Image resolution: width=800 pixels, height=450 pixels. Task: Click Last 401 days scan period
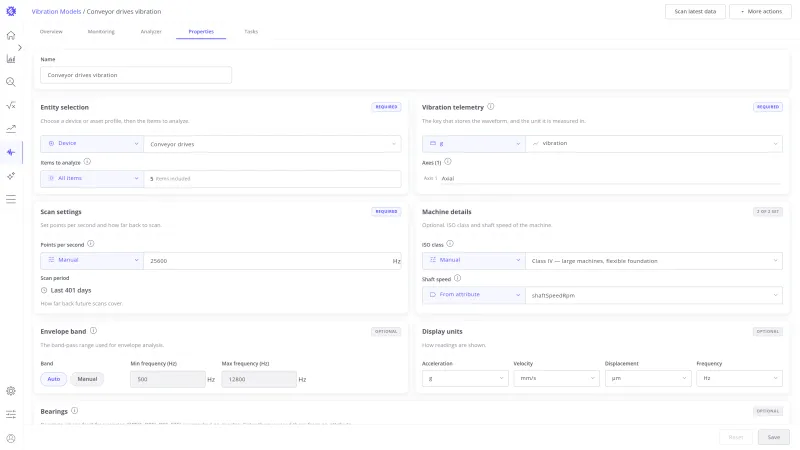pos(66,290)
